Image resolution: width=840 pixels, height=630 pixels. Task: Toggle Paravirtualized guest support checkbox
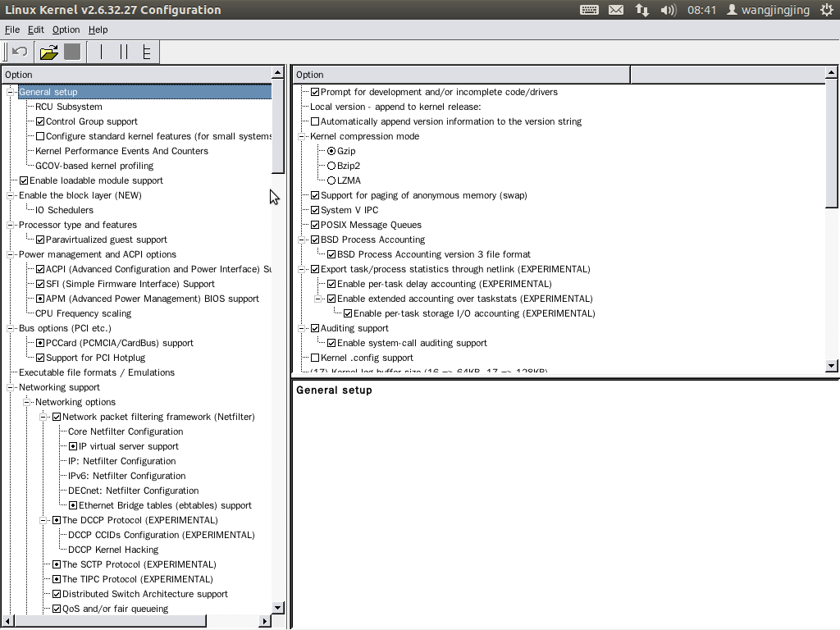click(40, 240)
